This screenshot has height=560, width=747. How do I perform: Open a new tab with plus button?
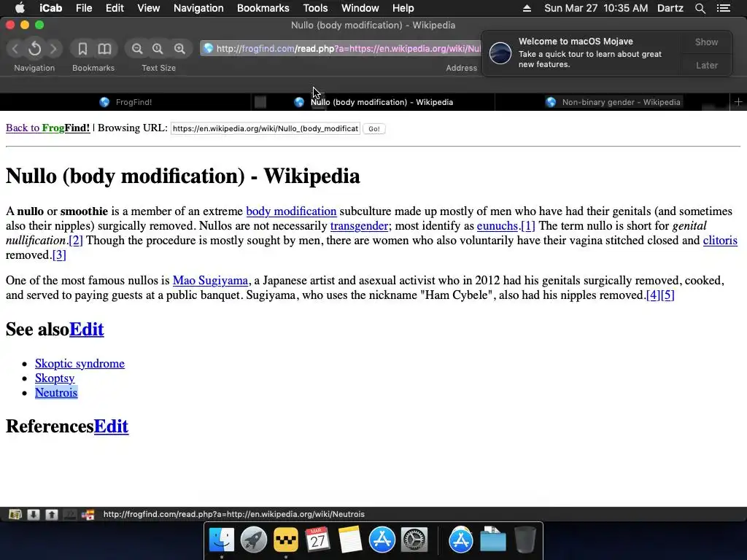738,102
